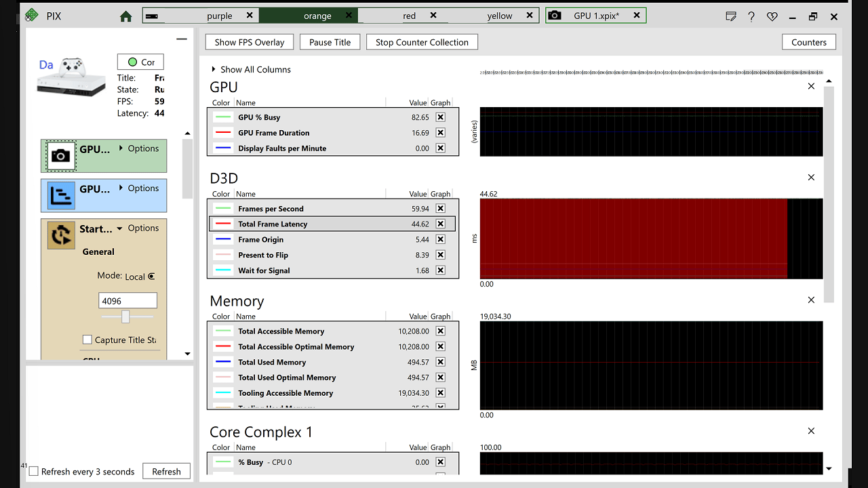
Task: Click Show FPS Overlay button
Action: point(250,42)
